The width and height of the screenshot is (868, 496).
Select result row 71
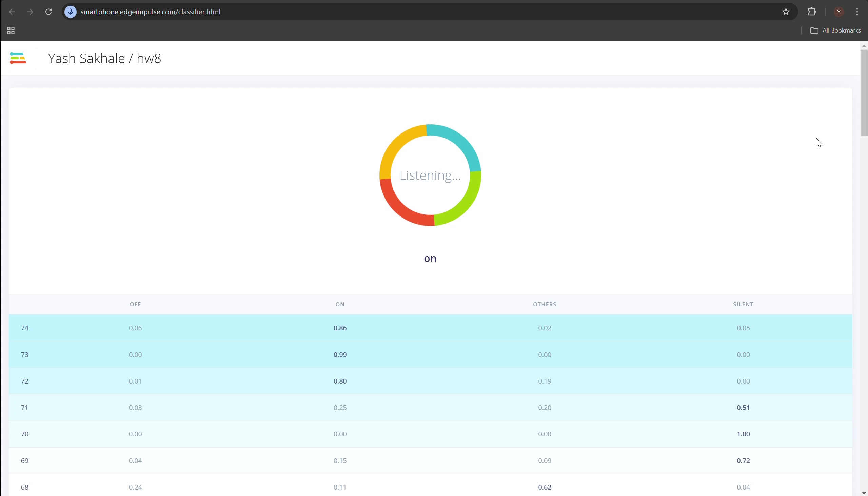tap(24, 408)
